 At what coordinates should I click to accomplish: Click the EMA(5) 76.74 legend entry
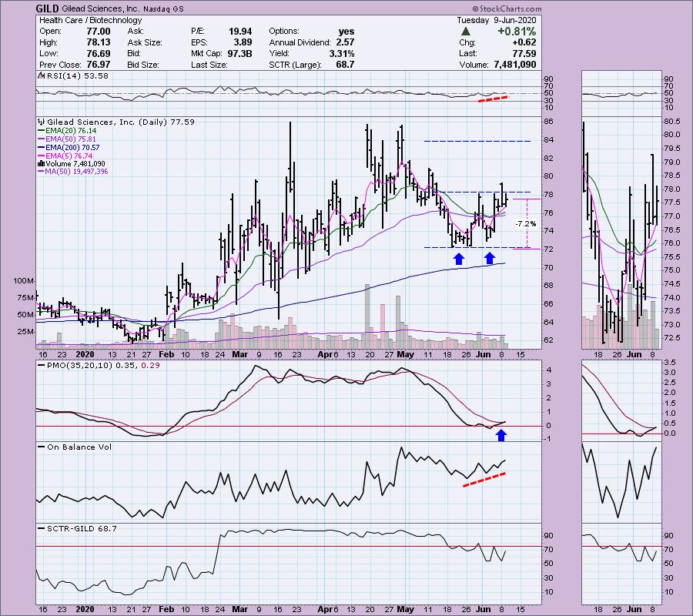click(69, 156)
